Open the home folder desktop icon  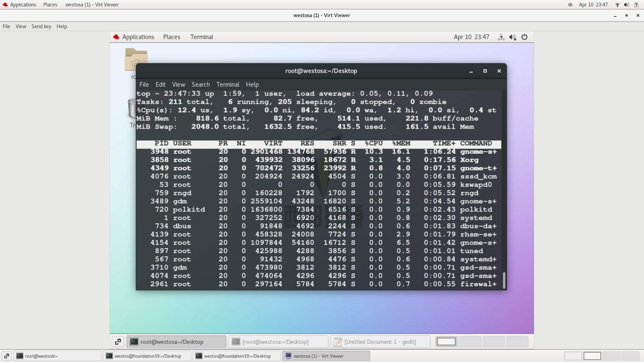click(x=136, y=60)
